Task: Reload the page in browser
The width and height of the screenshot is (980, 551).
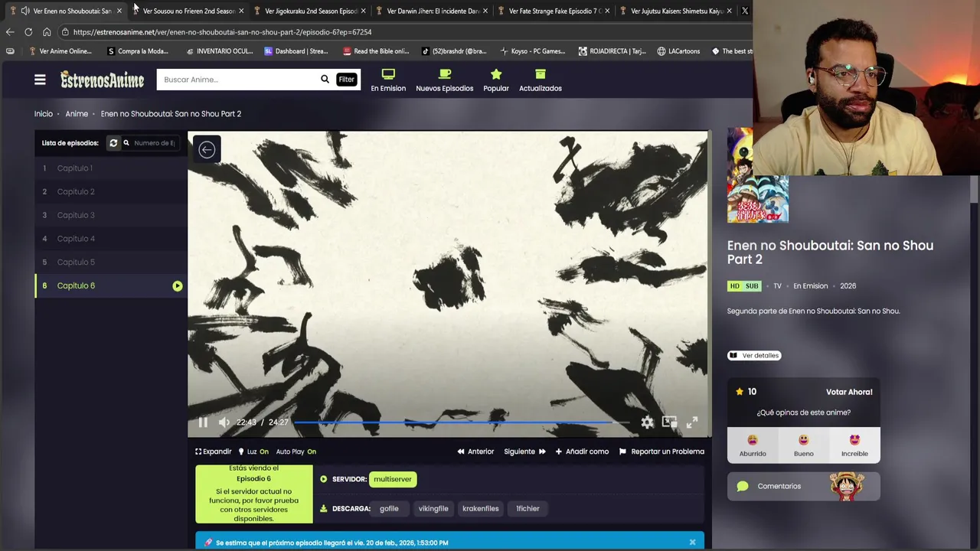Action: click(x=28, y=32)
